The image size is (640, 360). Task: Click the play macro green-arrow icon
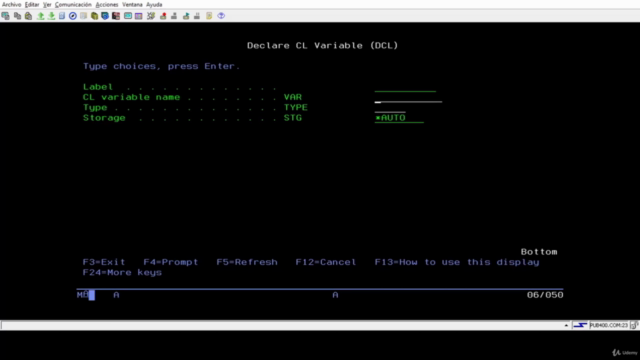pos(186,16)
